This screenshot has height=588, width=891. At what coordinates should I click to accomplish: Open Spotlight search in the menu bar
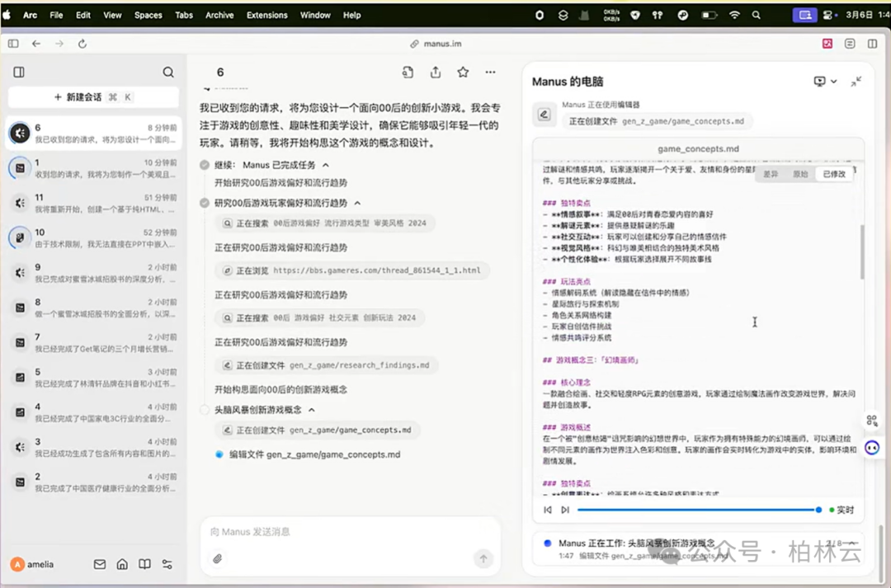[x=756, y=16]
